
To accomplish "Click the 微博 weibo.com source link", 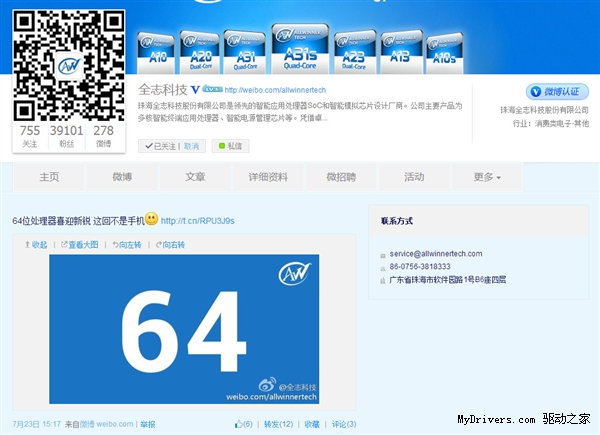I will [x=106, y=424].
